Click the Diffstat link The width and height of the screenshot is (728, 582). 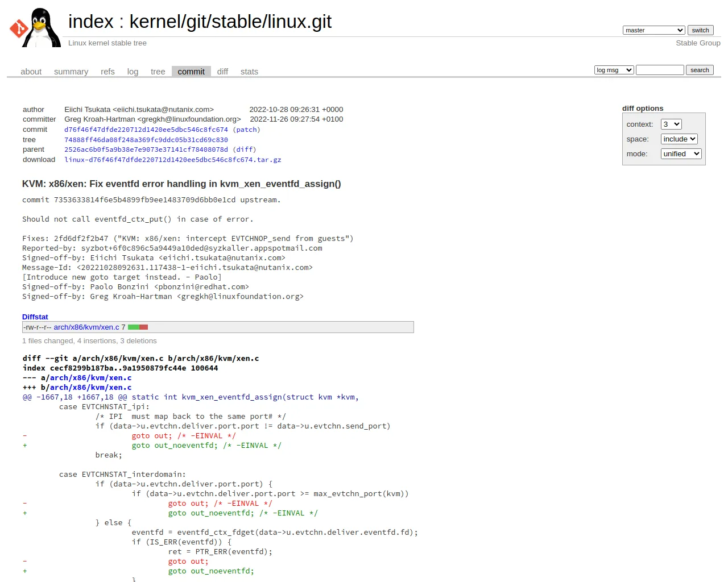(35, 317)
